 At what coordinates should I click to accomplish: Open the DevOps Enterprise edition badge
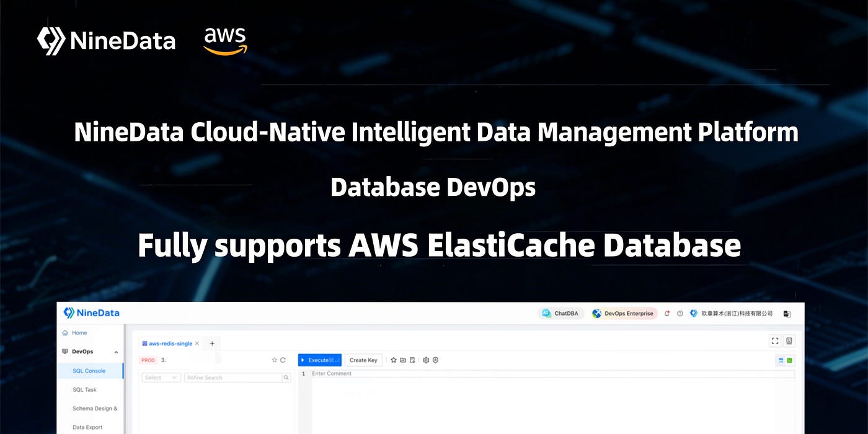623,314
